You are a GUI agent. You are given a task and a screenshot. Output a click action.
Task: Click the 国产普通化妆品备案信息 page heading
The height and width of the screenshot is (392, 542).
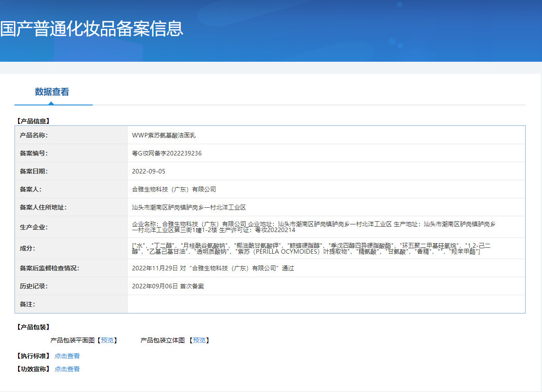(x=92, y=28)
